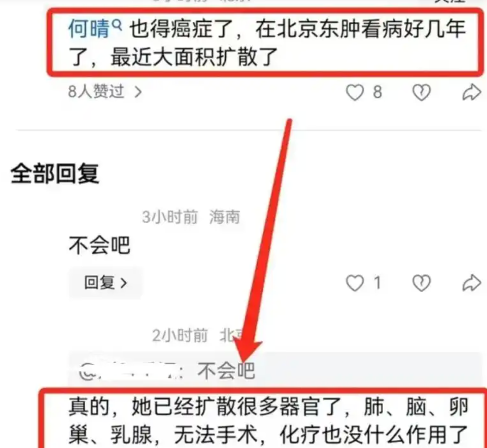
Task: Share the 不会吧 reply via arrow icon
Action: [471, 283]
